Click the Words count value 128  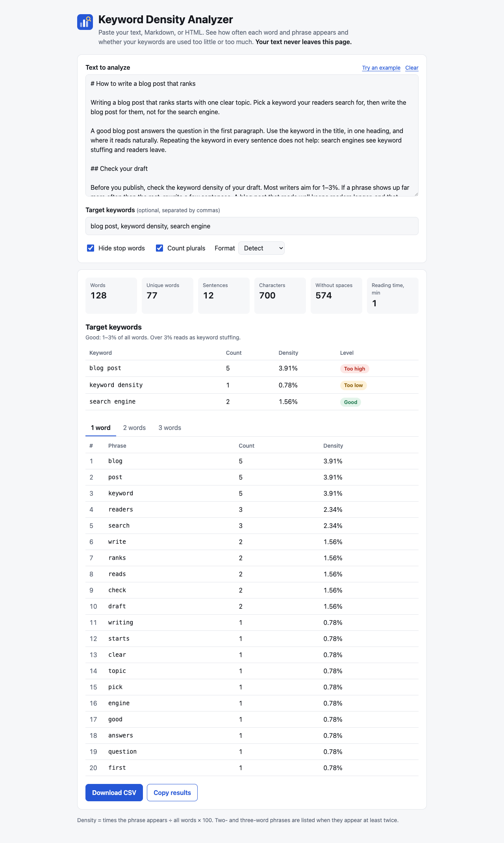click(x=98, y=296)
